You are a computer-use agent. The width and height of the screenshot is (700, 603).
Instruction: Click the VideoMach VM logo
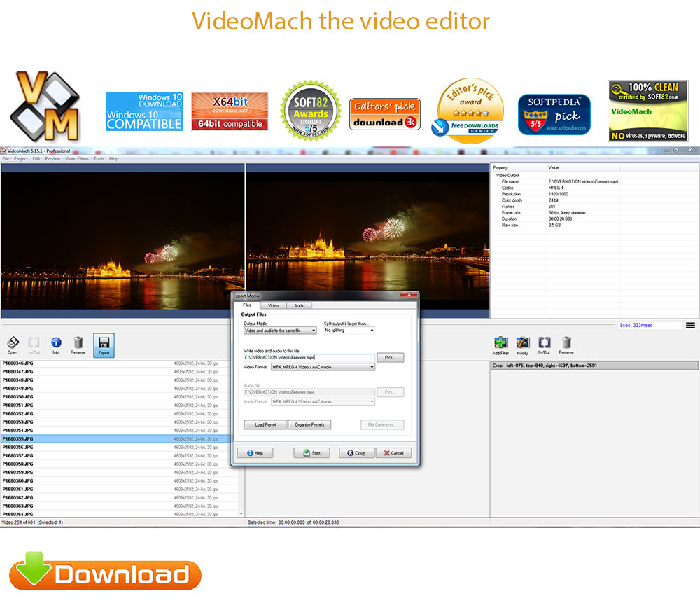tap(45, 106)
